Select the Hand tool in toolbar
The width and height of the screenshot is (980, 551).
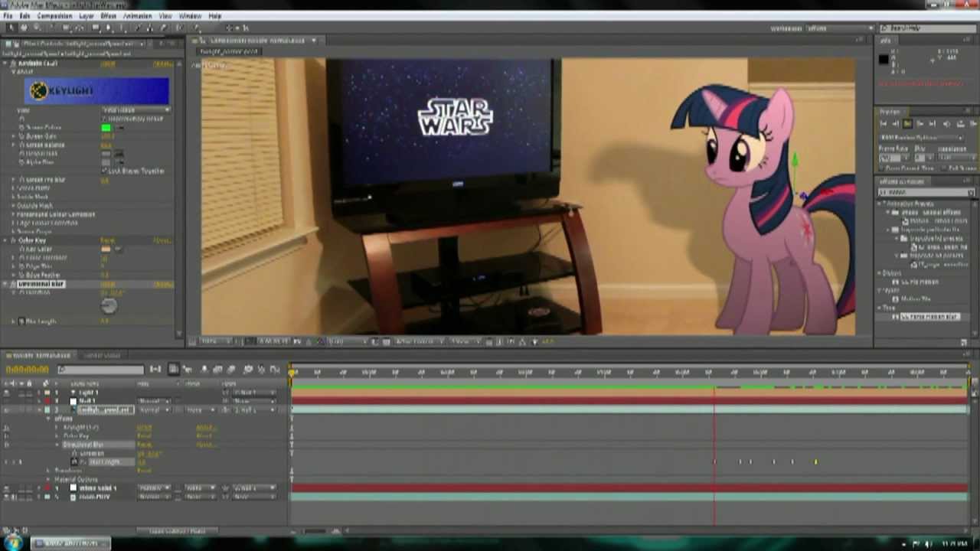tap(24, 28)
